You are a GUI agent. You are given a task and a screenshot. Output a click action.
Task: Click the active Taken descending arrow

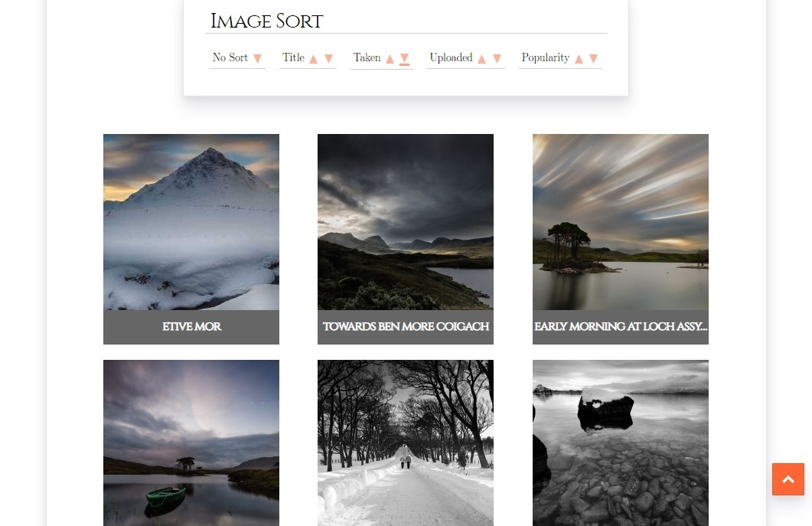[x=404, y=58]
